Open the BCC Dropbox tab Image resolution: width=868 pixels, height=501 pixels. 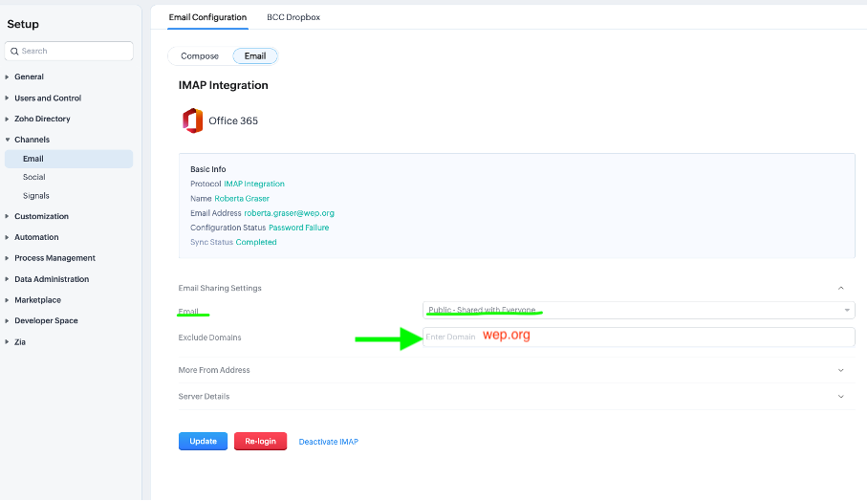293,17
